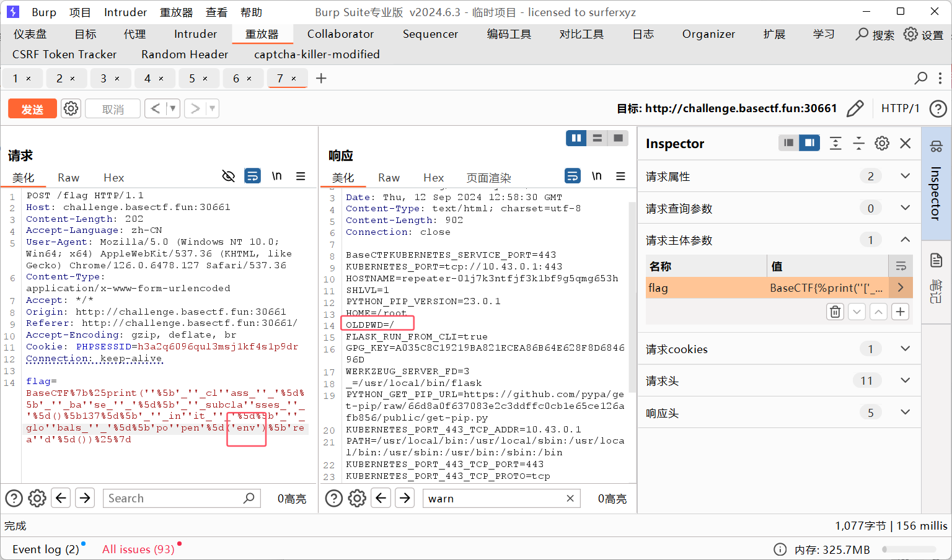The height and width of the screenshot is (560, 952).
Task: Dock Inspector layout left option
Action: [788, 143]
